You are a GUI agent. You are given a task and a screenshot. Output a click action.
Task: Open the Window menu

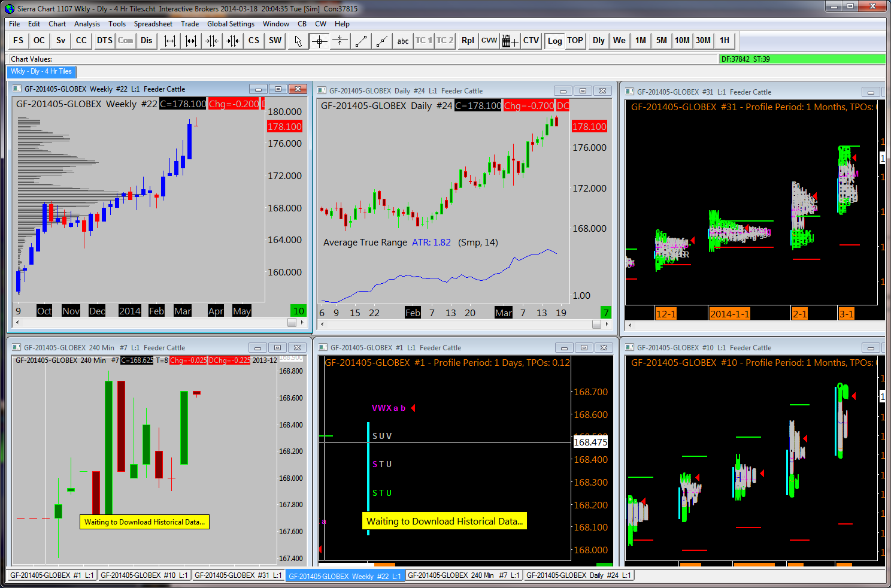(x=276, y=24)
